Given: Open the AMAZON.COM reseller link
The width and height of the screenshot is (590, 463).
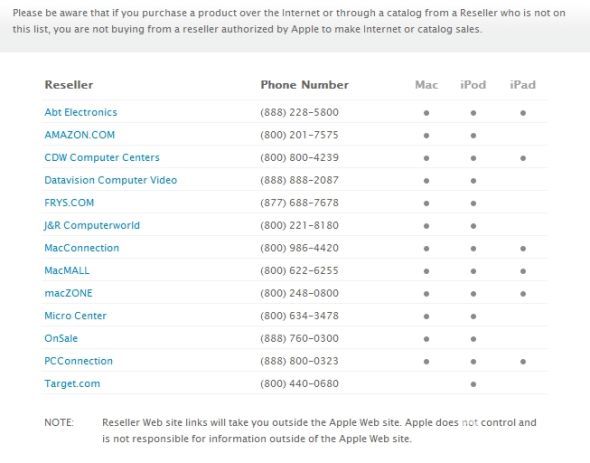Looking at the screenshot, I should [79, 135].
